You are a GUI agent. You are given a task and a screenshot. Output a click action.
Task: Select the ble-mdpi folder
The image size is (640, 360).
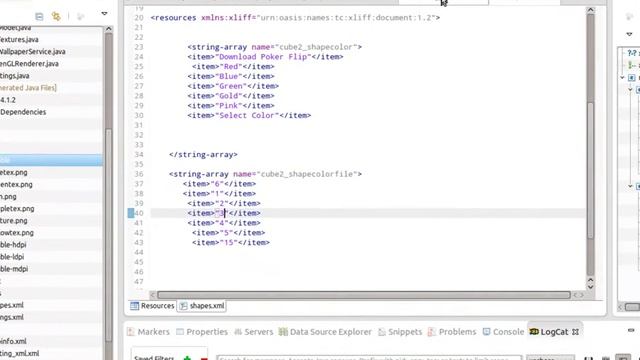[14, 269]
